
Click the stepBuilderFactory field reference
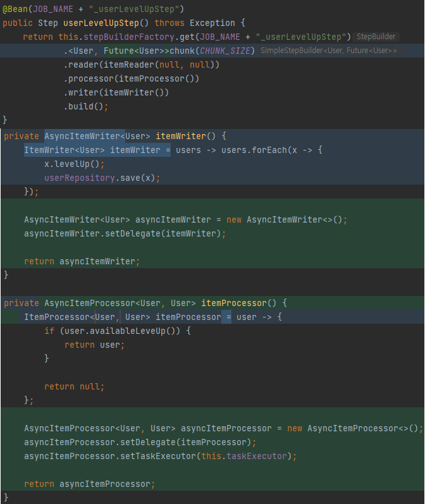tap(129, 37)
